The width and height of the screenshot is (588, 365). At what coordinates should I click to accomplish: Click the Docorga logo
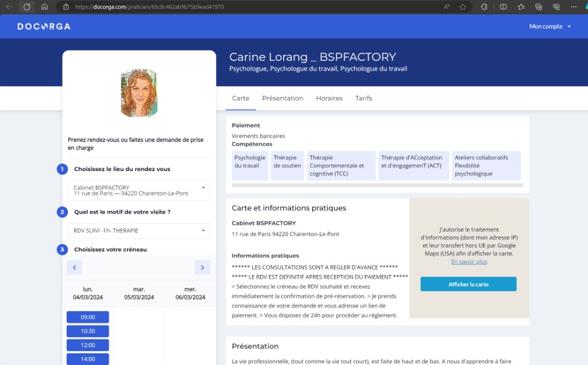(44, 26)
